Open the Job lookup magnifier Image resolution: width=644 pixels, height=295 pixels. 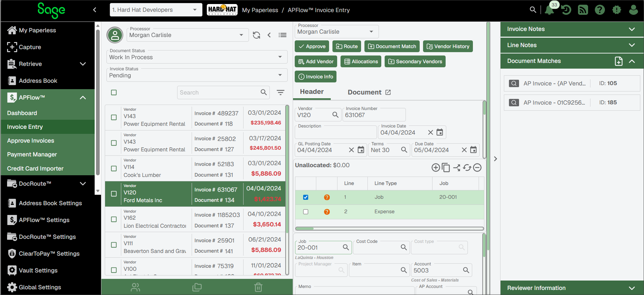click(x=346, y=247)
